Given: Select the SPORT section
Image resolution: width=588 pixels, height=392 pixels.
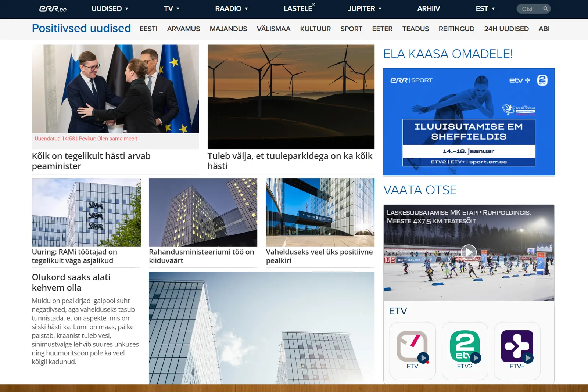Looking at the screenshot, I should coord(351,29).
